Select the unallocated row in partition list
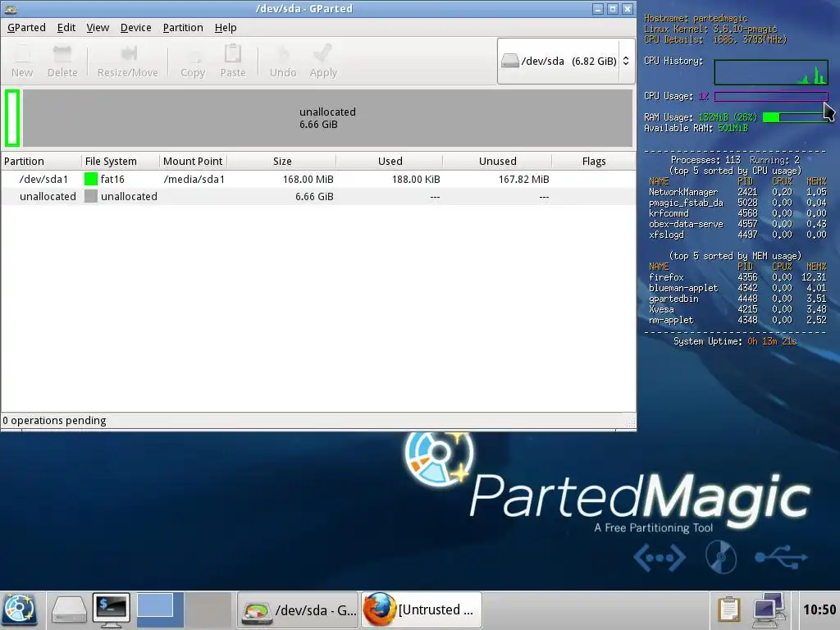 coord(318,197)
